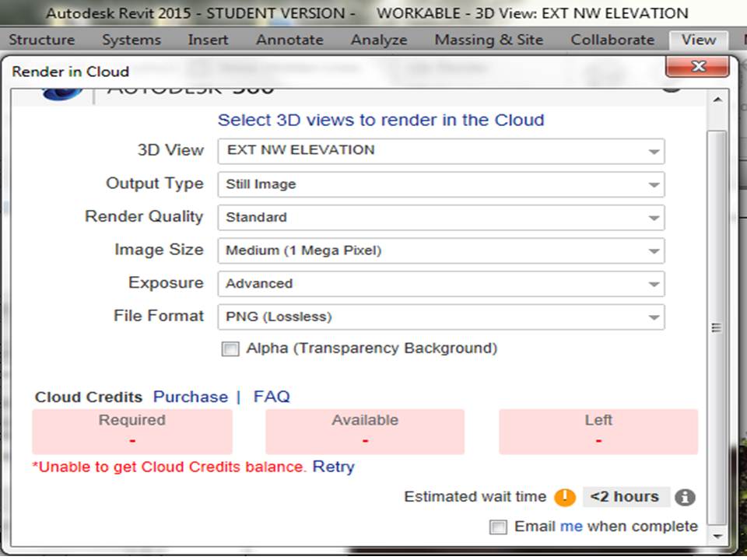Open the Cloud Credits FAQ link
747x560 pixels.
click(x=272, y=397)
